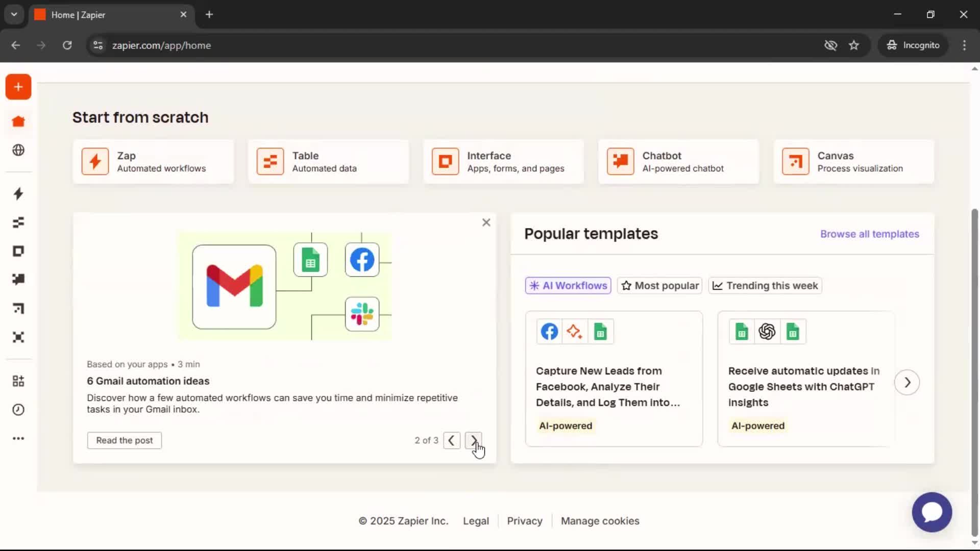Open the Tables icon in sidebar

[18, 222]
